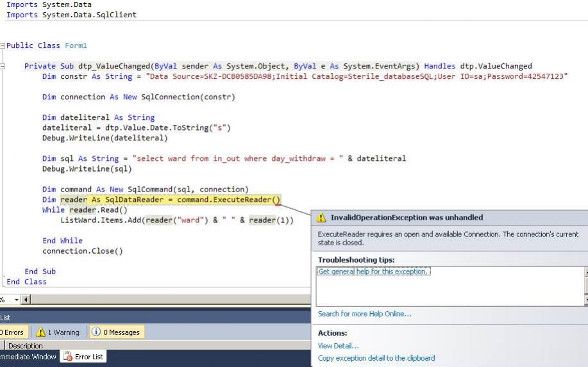
Task: Click the exception warning icon in popup
Action: pyautogui.click(x=321, y=218)
